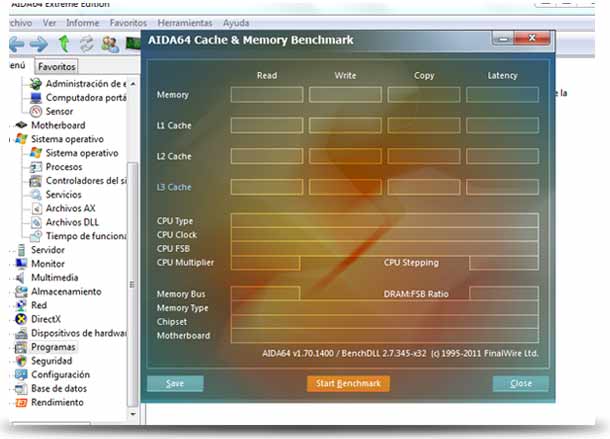Click the Start Benchmark button
Screen dimensions: 610x439
click(348, 384)
